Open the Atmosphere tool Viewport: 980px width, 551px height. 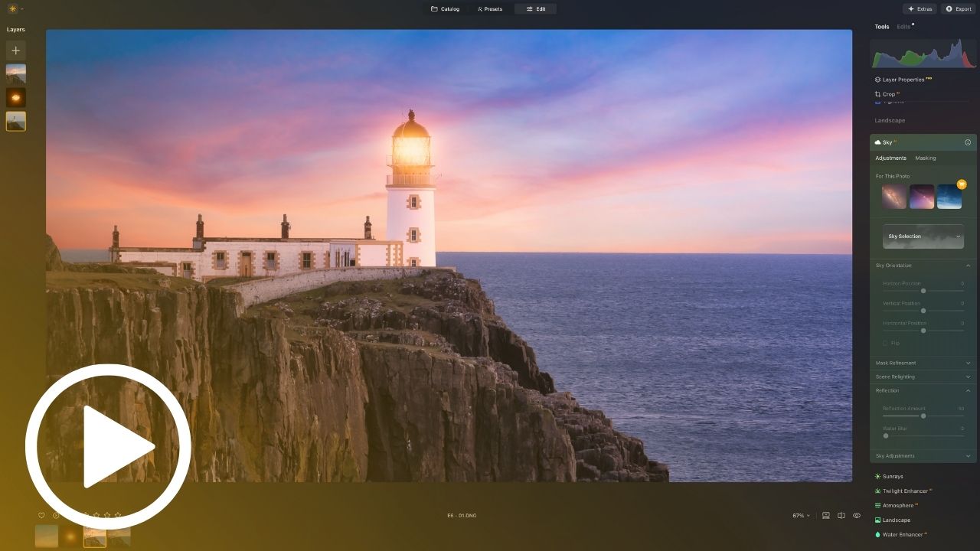[x=897, y=506]
